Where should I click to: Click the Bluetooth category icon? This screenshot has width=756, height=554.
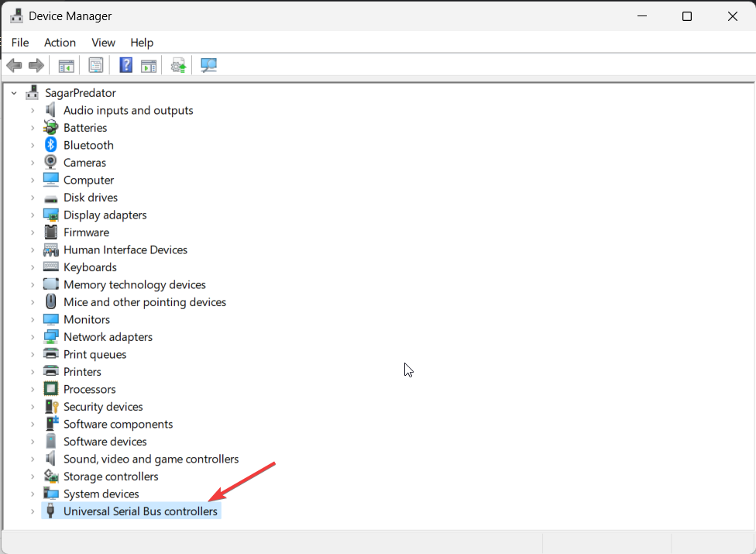[50, 145]
